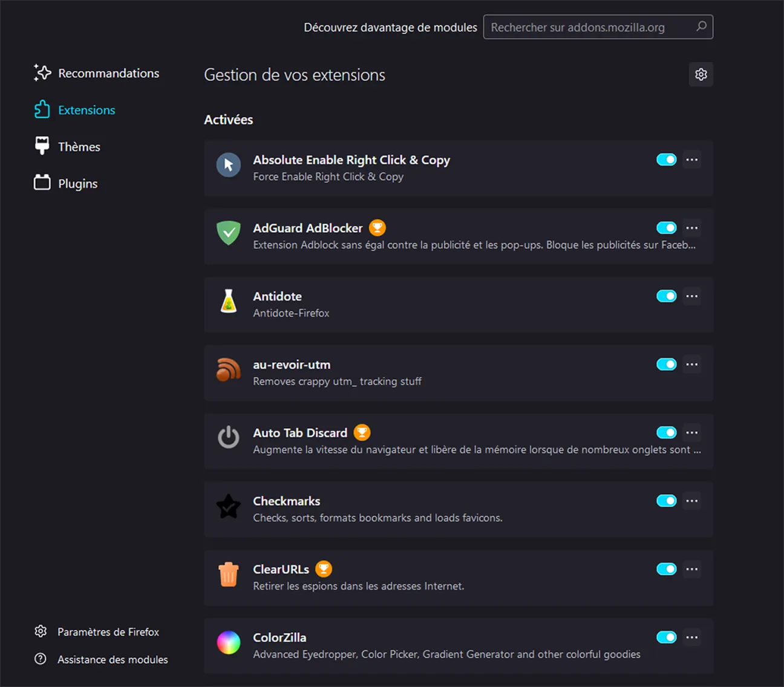784x687 pixels.
Task: Switch to the Thèmes category
Action: (68, 146)
